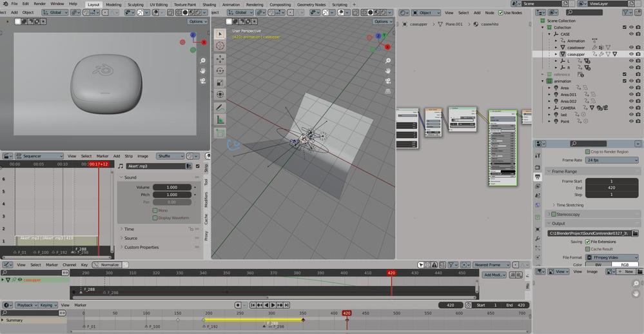Open the Modeling workspace tab
The height and width of the screenshot is (334, 644).
(113, 5)
